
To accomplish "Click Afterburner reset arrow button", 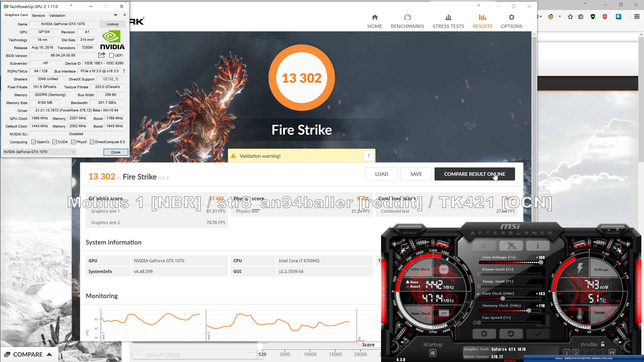I will tap(511, 334).
